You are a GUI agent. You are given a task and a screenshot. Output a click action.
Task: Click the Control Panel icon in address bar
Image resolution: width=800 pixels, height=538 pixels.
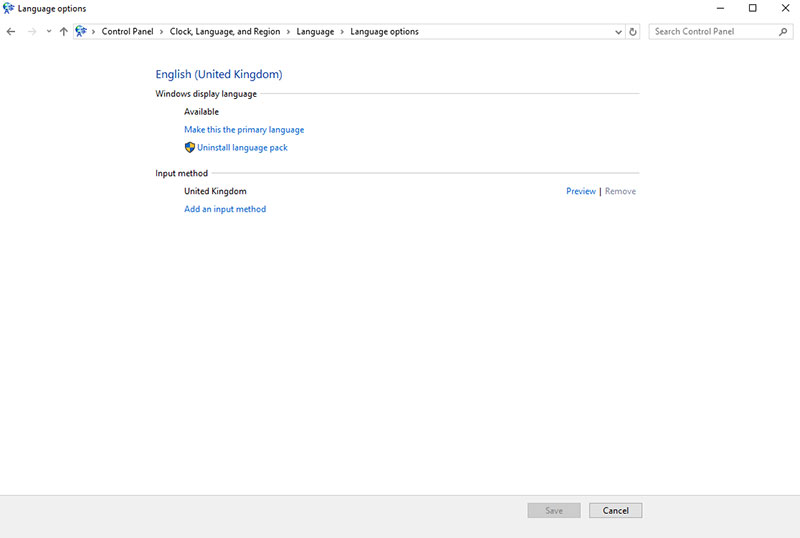pyautogui.click(x=81, y=32)
